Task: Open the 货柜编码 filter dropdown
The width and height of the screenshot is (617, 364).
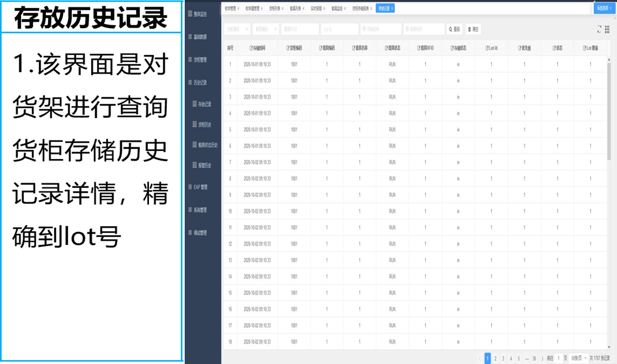Action: (237, 29)
